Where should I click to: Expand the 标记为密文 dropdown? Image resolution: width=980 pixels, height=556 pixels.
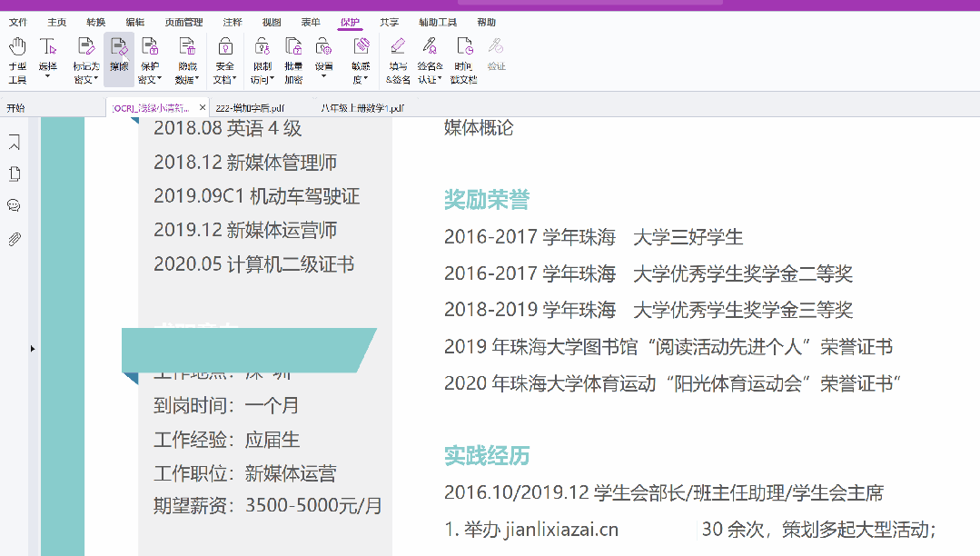pos(86,79)
